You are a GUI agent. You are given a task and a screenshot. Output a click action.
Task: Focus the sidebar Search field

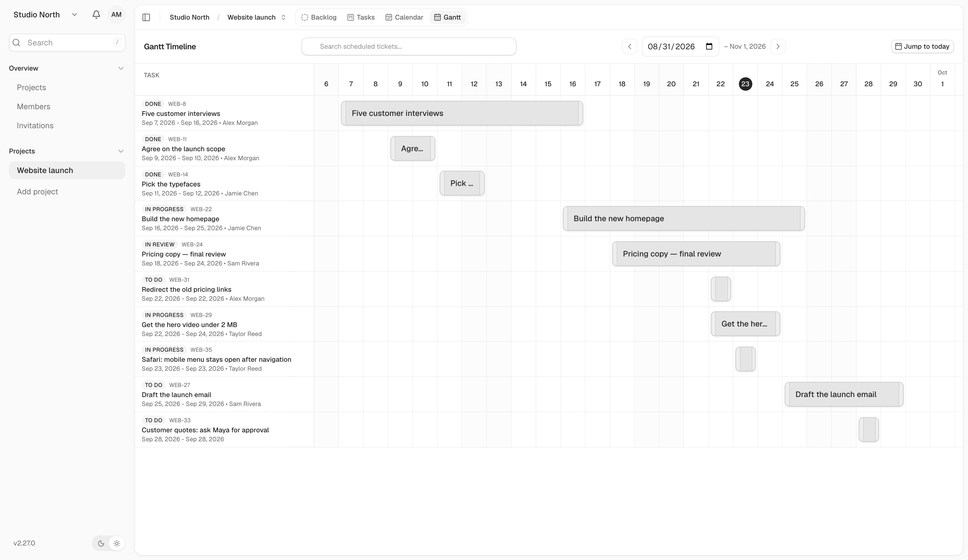(x=67, y=43)
